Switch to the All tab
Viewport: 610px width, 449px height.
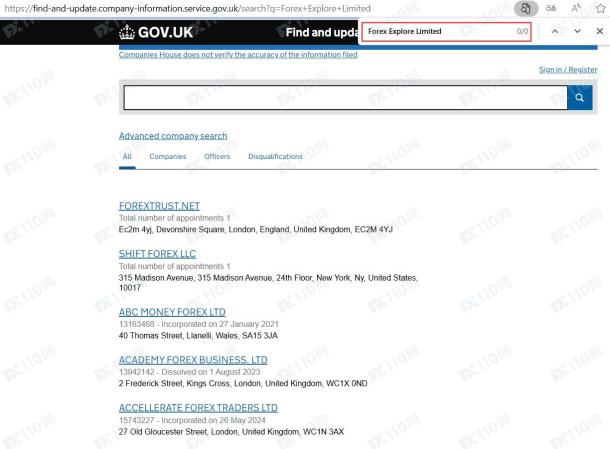point(127,156)
